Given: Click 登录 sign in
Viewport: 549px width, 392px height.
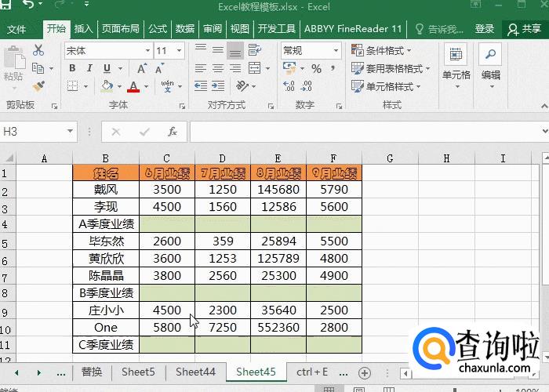Looking at the screenshot, I should (x=485, y=29).
